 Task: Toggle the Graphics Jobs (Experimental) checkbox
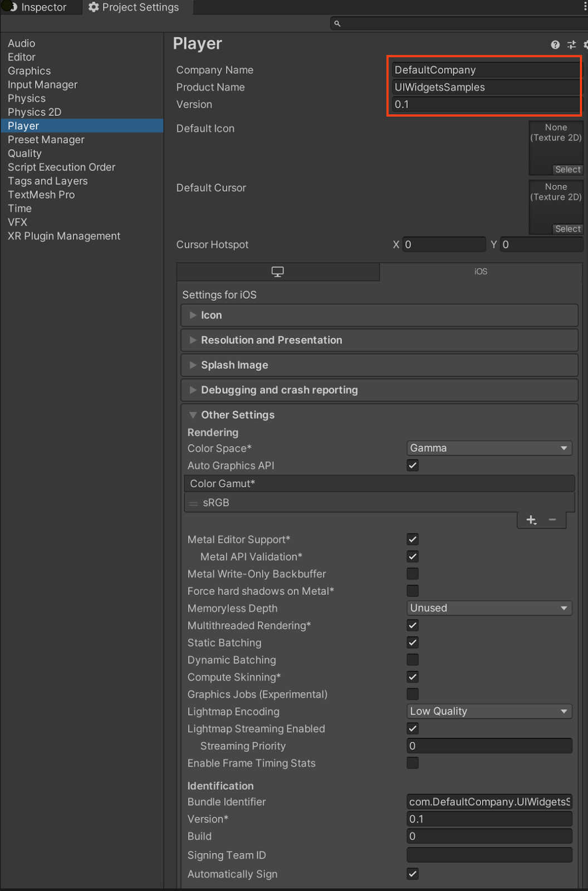click(413, 694)
